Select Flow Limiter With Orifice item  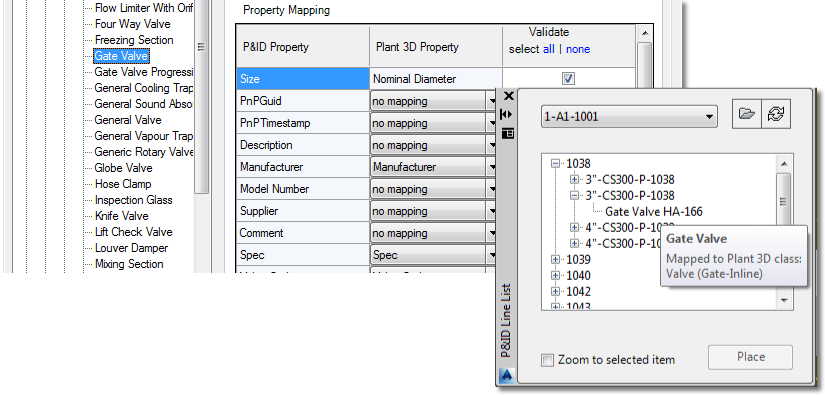click(144, 8)
